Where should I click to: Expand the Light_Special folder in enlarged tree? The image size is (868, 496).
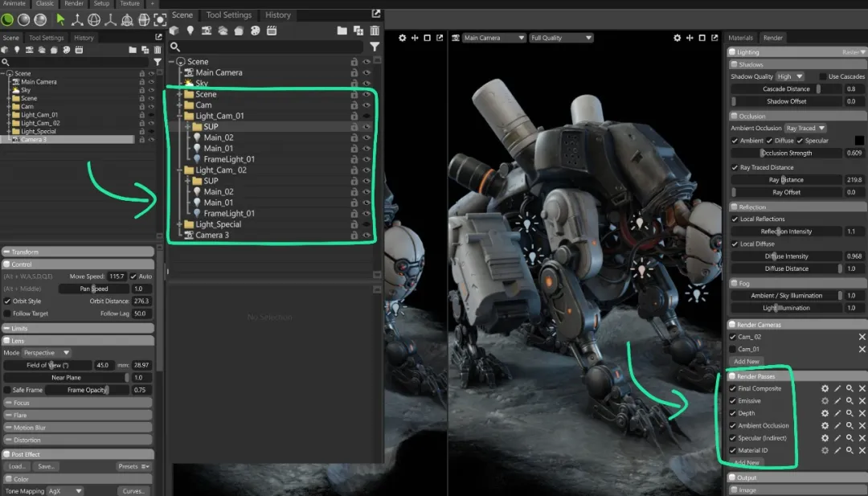pyautogui.click(x=178, y=224)
